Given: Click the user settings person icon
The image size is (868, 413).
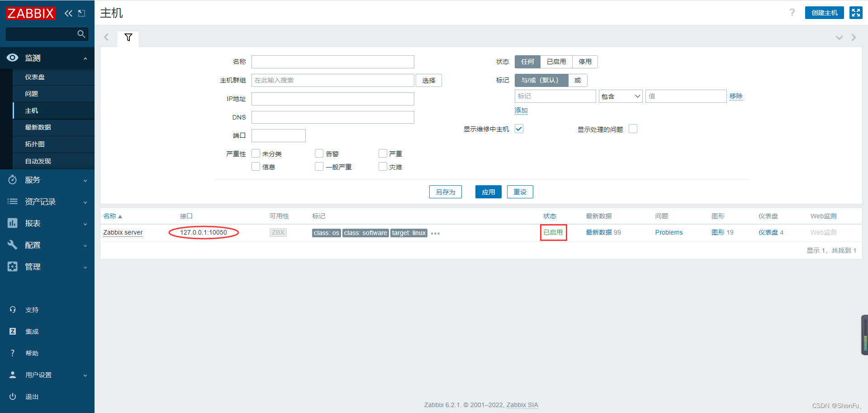Looking at the screenshot, I should click(13, 375).
